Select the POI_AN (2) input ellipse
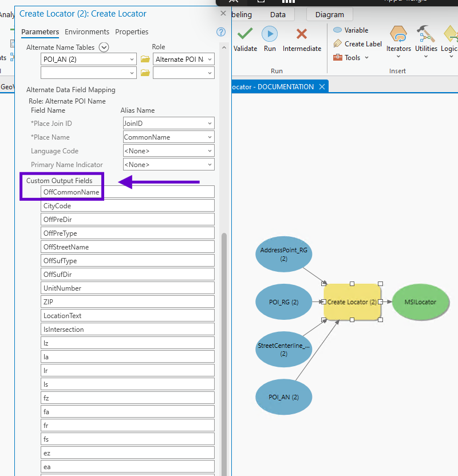Screen dimensions: 458x476 click(x=283, y=397)
